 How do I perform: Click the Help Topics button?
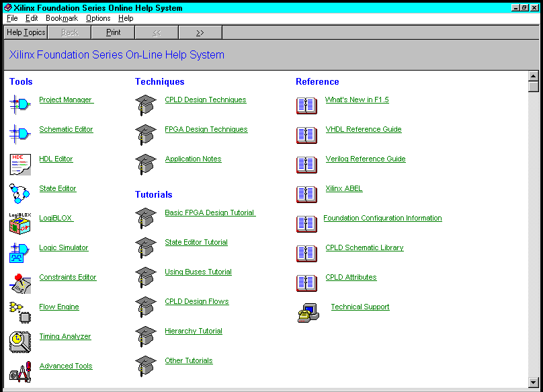point(26,32)
